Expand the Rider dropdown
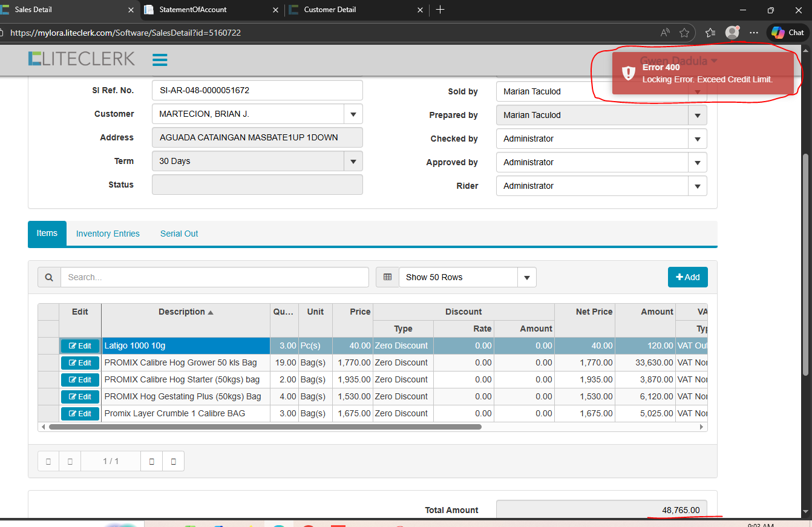 698,186
